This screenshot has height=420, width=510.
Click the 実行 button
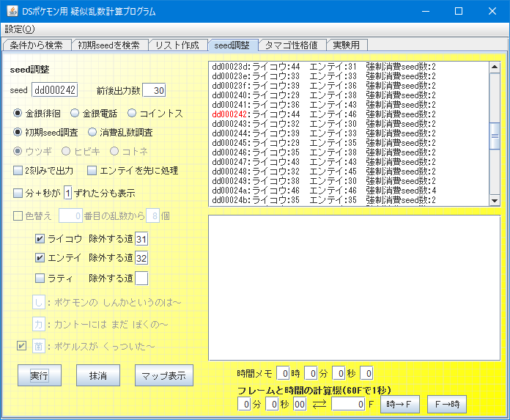pos(40,375)
